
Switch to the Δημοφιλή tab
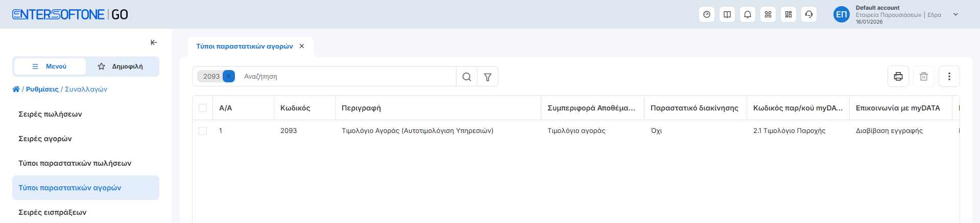[121, 66]
